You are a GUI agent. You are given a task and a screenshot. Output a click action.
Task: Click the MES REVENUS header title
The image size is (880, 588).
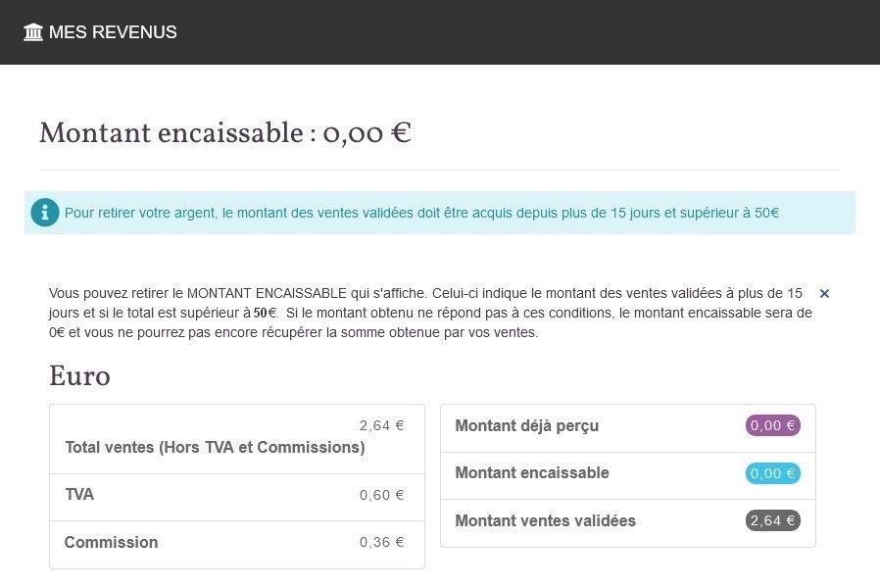point(113,32)
